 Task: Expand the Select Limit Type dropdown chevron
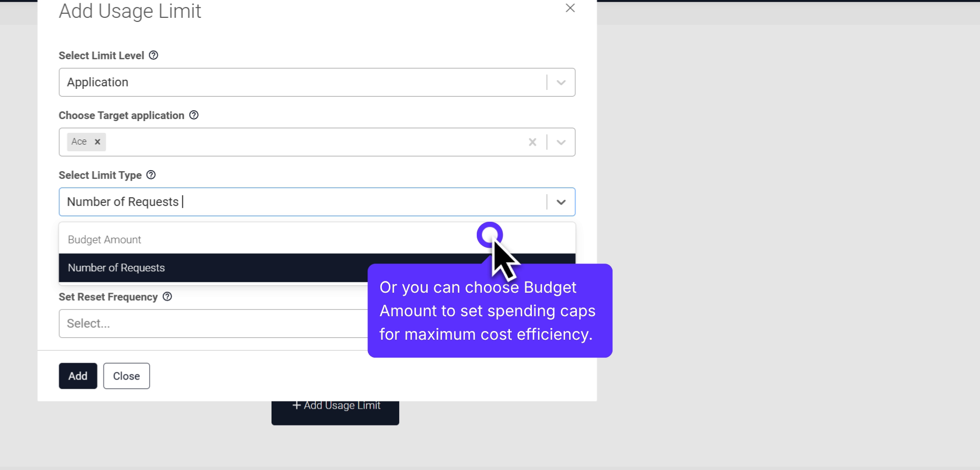[561, 202]
